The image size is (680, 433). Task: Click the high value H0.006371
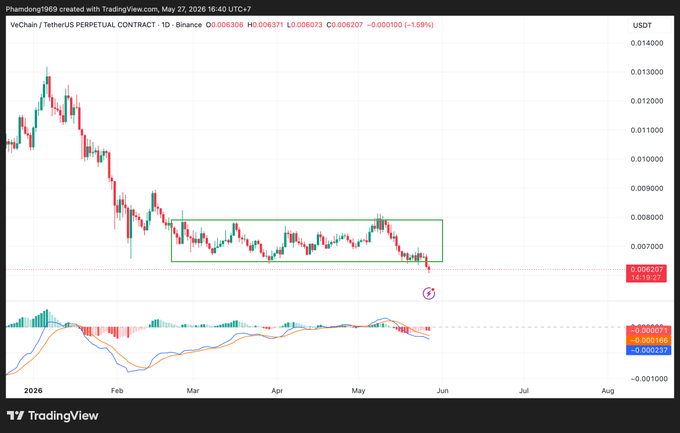[x=265, y=25]
